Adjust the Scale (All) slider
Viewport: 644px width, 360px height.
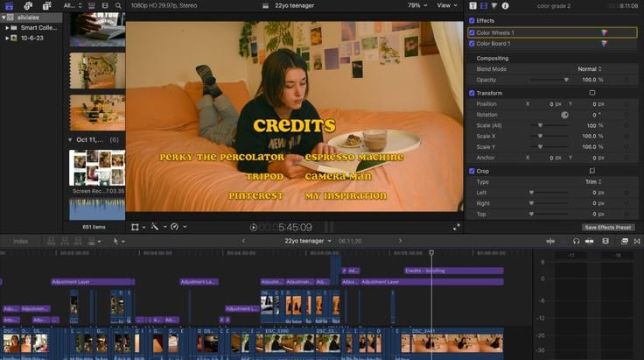point(549,125)
